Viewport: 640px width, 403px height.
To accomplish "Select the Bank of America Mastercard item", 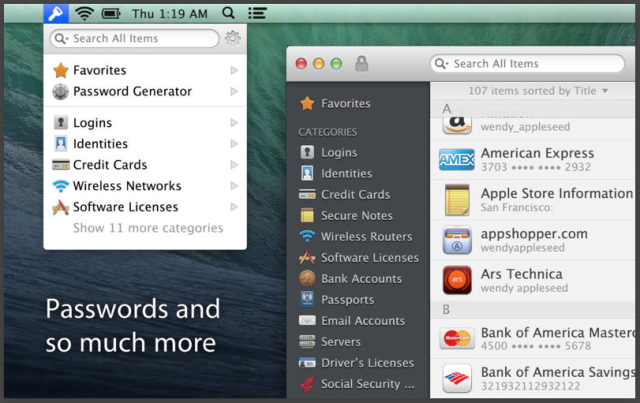I will coord(533,338).
